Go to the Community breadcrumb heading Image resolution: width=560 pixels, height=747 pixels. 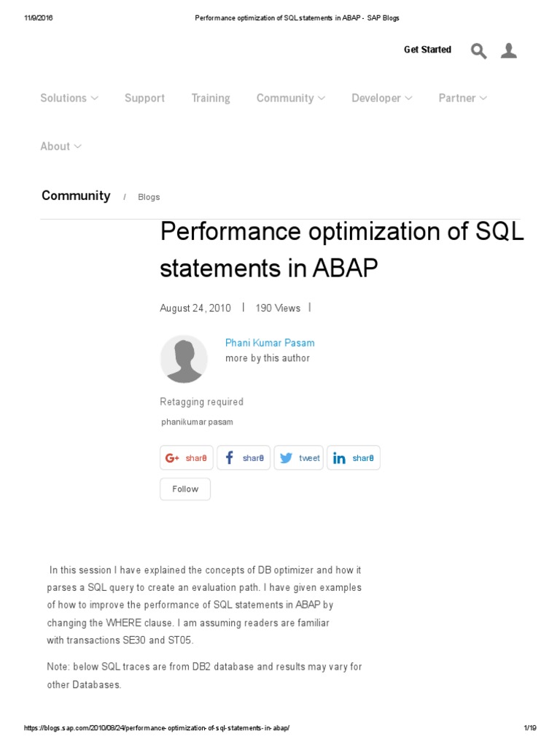[76, 196]
